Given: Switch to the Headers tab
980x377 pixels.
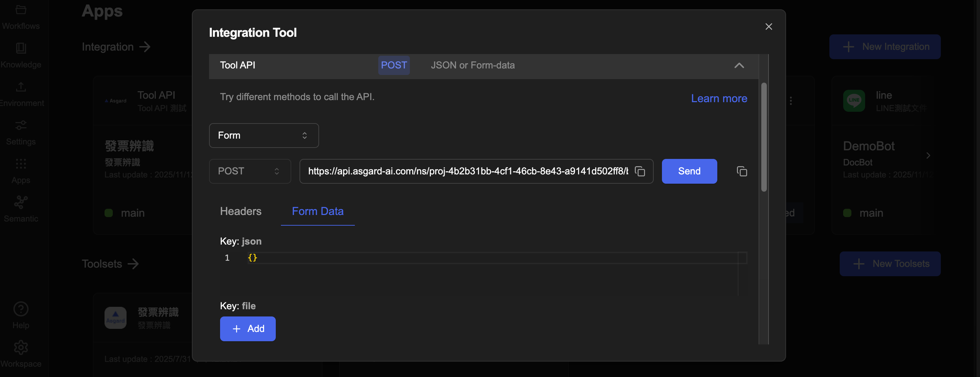Looking at the screenshot, I should pos(240,211).
